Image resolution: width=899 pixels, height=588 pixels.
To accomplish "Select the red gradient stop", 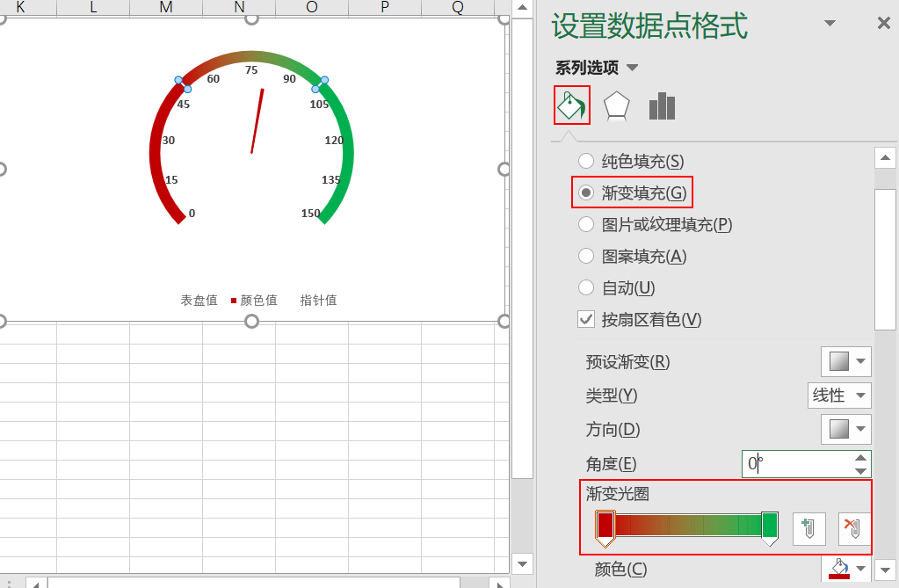I will [x=605, y=528].
